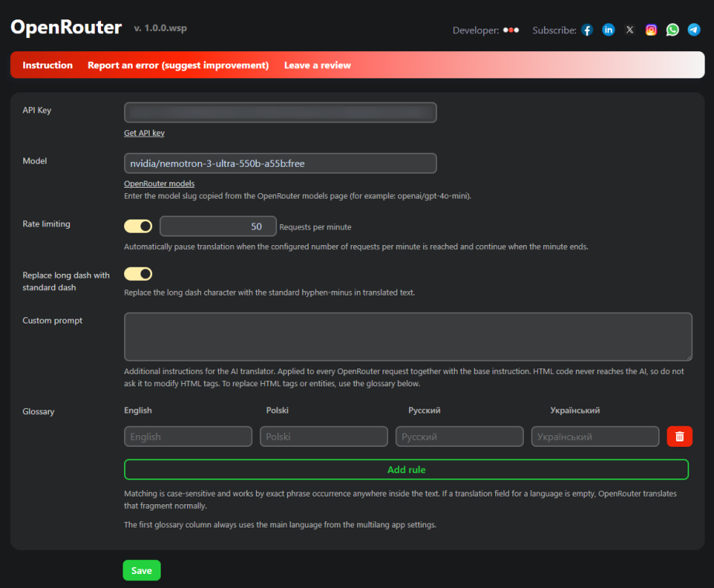Screen dimensions: 714x588
Task: Open the Facebook subscribe icon
Action: coord(587,30)
